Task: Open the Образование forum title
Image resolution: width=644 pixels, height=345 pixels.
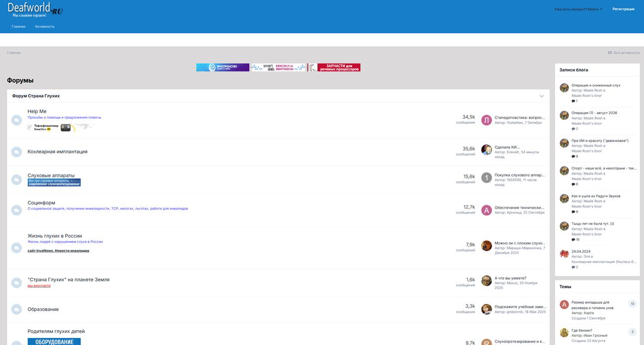Action: pos(43,309)
